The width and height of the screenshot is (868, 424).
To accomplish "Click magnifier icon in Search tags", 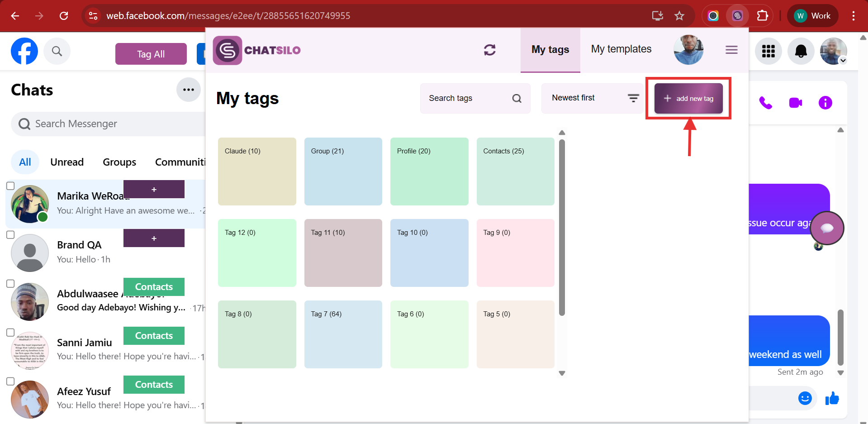I will 517,98.
